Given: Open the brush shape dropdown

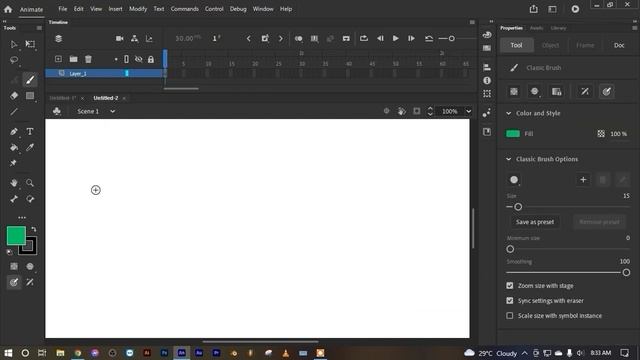Looking at the screenshot, I should (x=514, y=180).
